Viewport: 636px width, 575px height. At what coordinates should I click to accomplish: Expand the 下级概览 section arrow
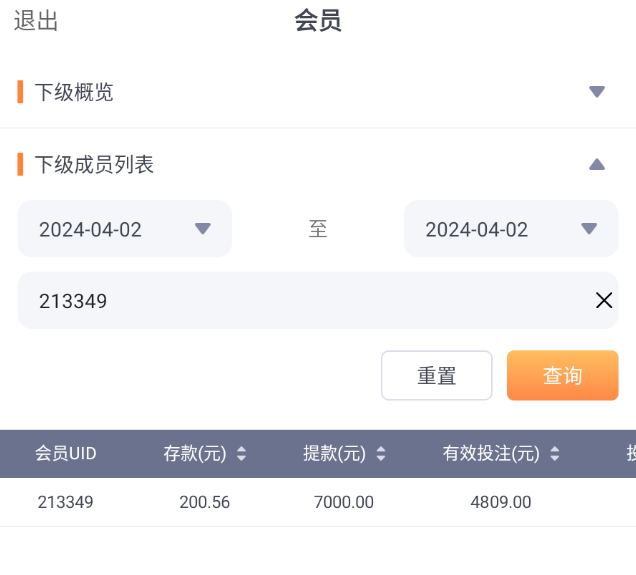click(597, 92)
